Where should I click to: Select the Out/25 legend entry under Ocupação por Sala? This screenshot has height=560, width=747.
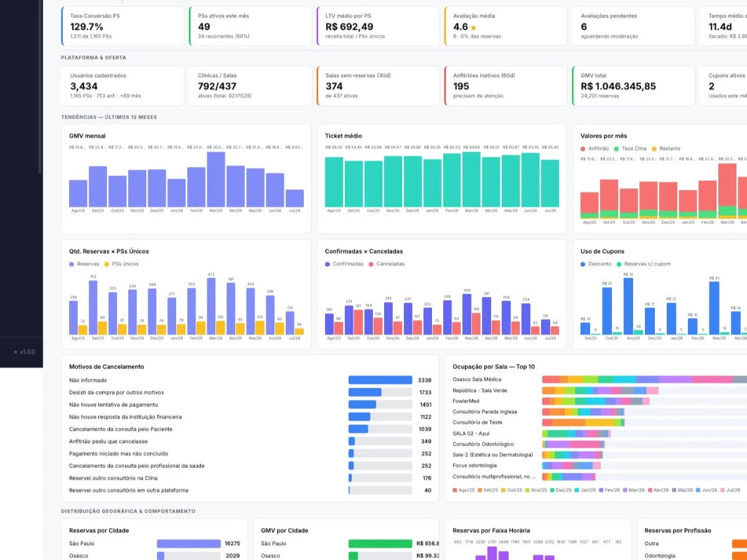point(512,490)
